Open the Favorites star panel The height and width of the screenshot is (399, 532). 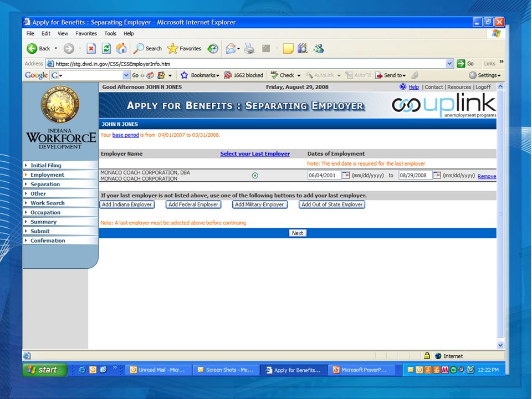pos(172,49)
